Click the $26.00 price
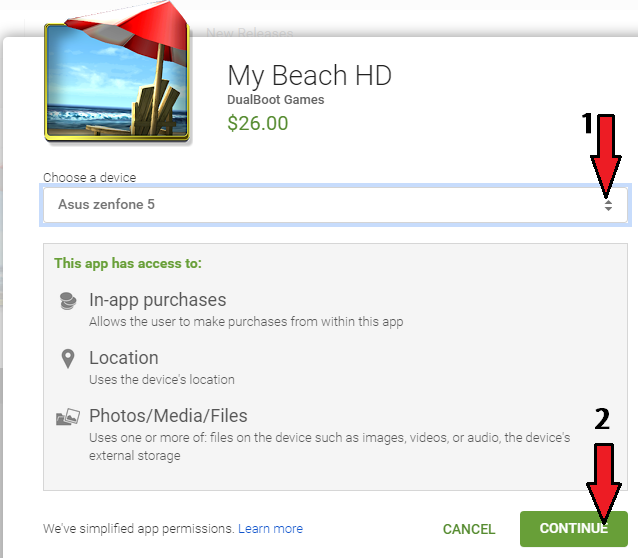This screenshot has height=558, width=638. [258, 124]
